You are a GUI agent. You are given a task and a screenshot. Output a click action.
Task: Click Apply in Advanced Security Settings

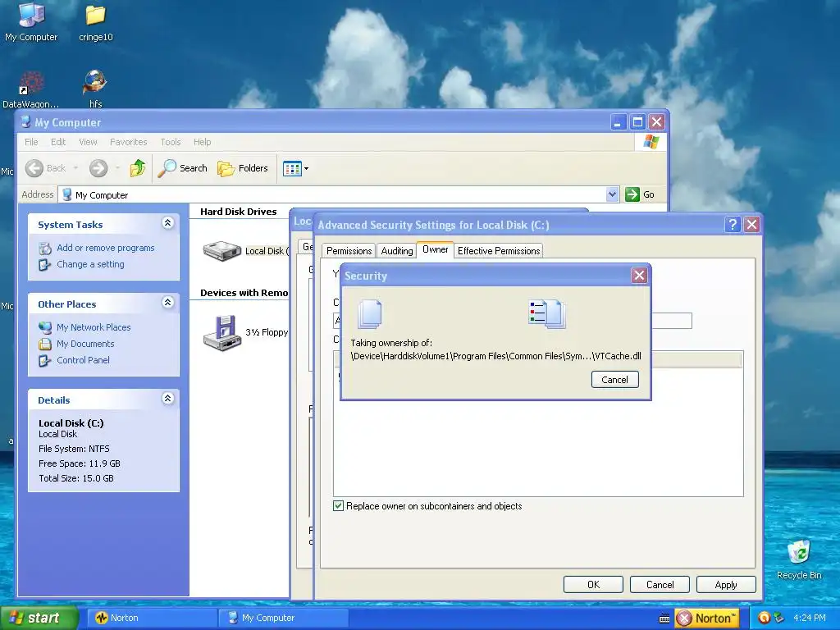click(726, 584)
